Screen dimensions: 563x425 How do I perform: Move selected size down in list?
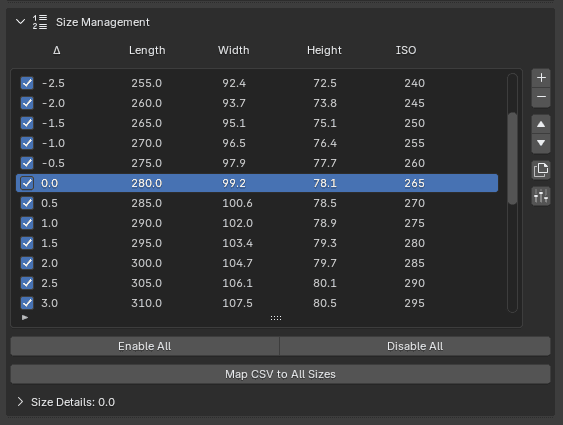click(541, 143)
